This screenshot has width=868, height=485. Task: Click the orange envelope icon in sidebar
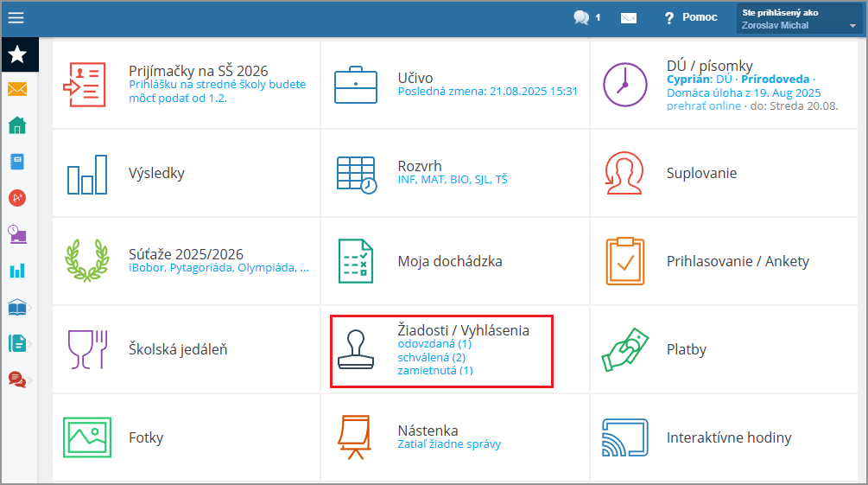17,89
